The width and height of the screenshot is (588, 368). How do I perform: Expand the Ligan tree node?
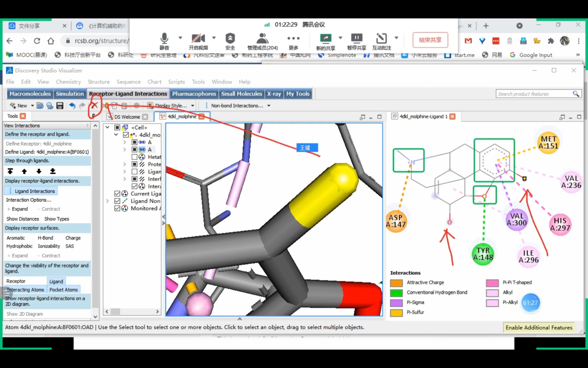[125, 171]
